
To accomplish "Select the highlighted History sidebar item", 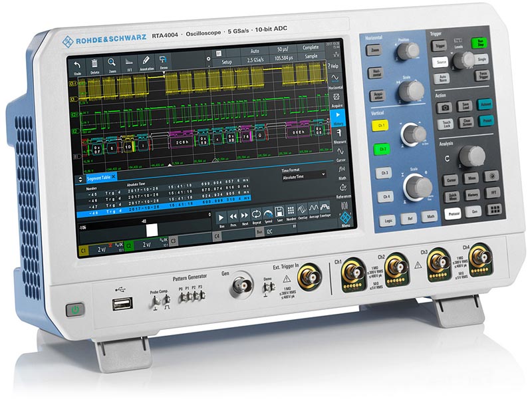I will click(x=338, y=118).
